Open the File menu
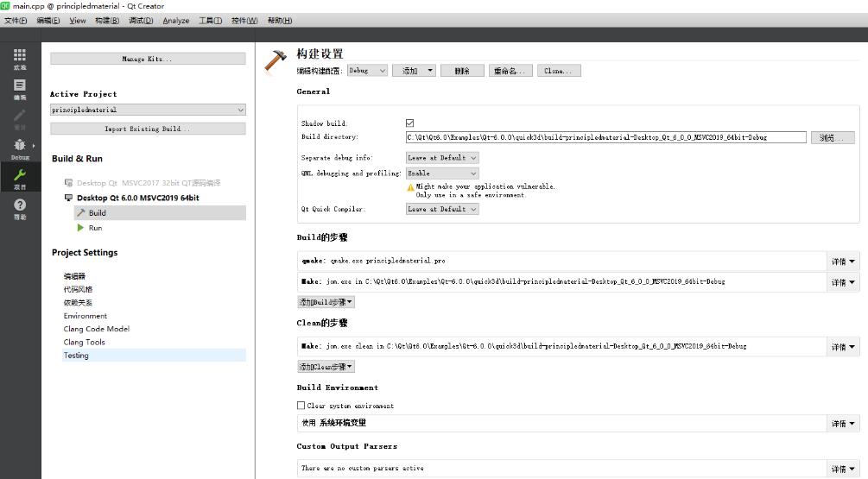The height and width of the screenshot is (479, 868). coord(16,21)
